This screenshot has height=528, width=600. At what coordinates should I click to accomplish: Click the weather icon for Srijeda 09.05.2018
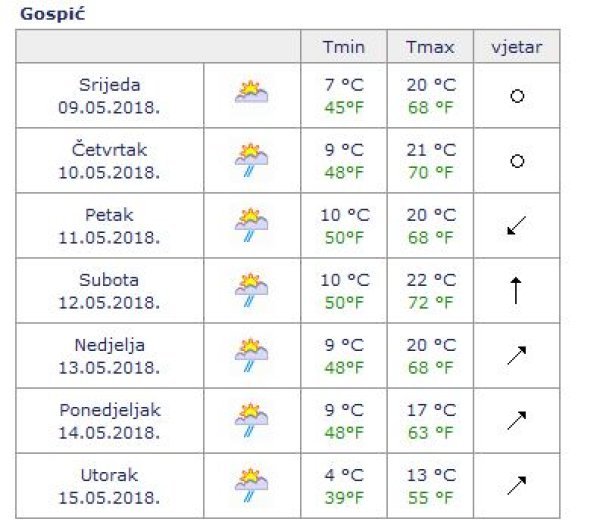(x=252, y=94)
